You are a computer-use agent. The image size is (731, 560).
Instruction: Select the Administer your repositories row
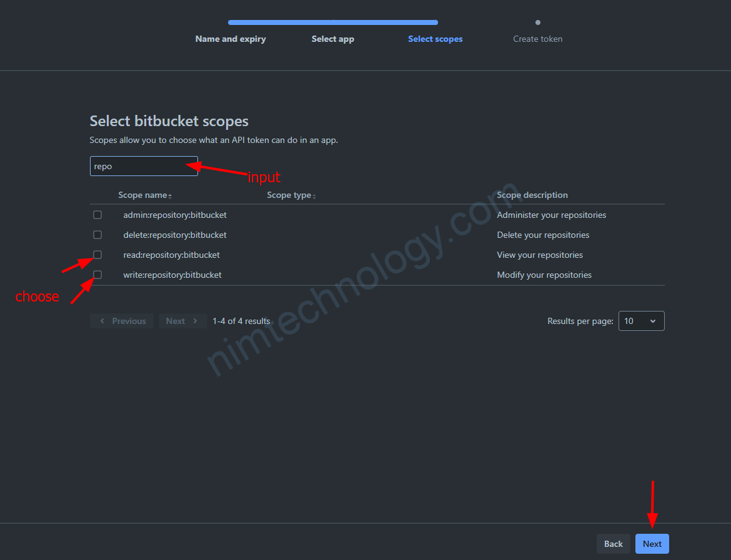point(551,215)
